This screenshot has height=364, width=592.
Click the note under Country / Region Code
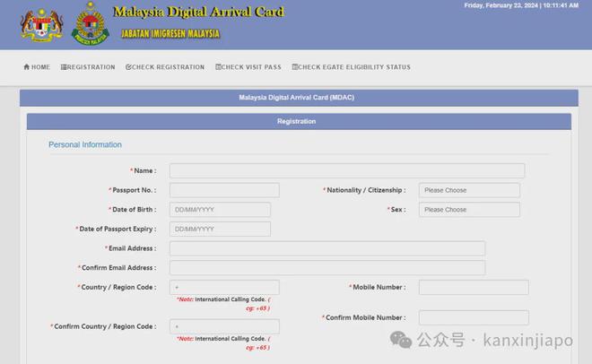[x=223, y=304]
